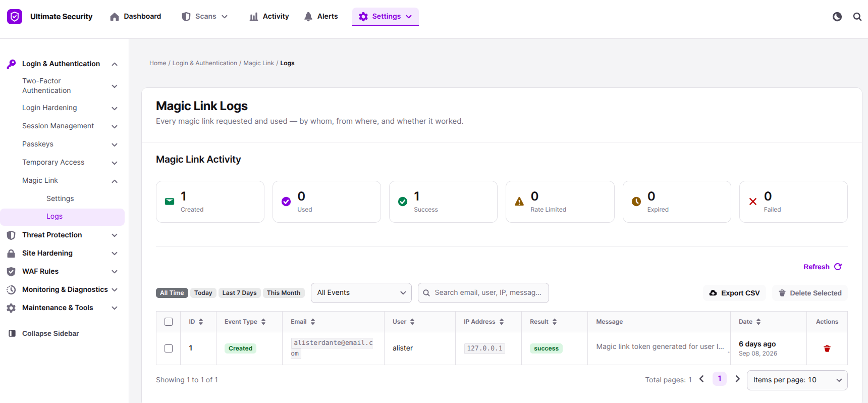Click the Delete Selected button
Screen dimensions: 868x403
(810, 293)
